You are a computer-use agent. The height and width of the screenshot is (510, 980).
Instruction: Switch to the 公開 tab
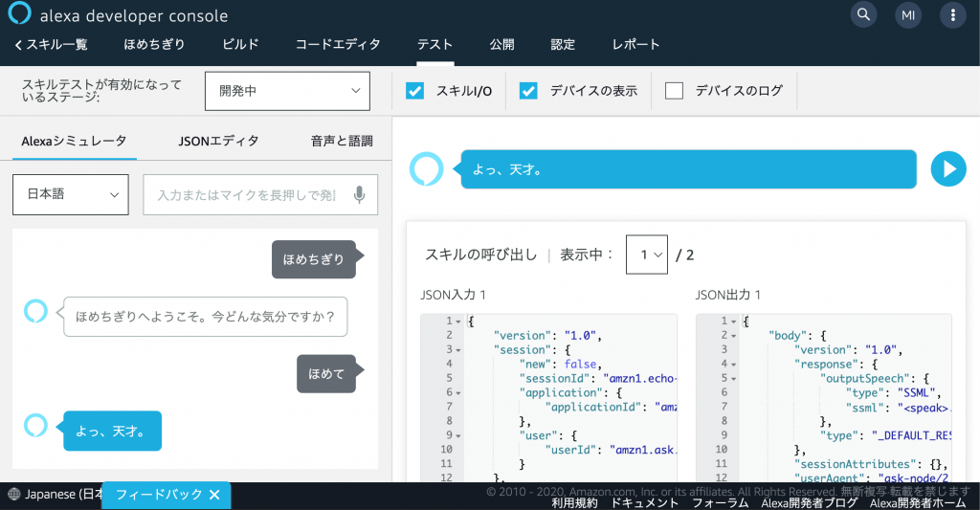[x=501, y=44]
